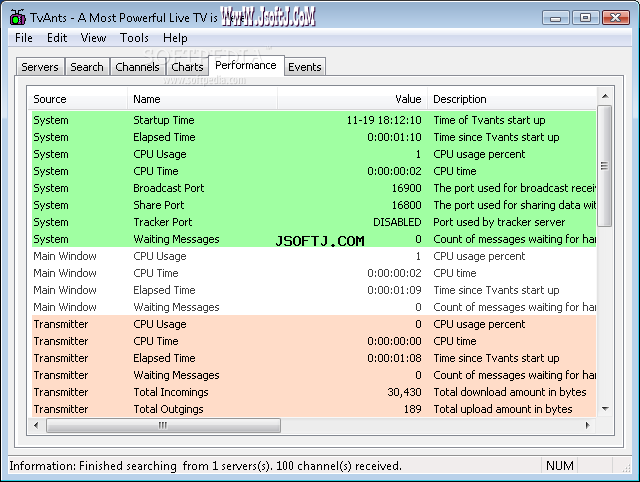The height and width of the screenshot is (482, 640).
Task: Select the System CPU Usage row
Action: 313,154
